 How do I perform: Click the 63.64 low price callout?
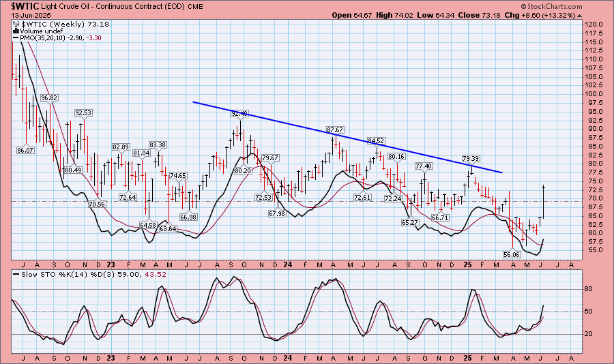pyautogui.click(x=168, y=229)
